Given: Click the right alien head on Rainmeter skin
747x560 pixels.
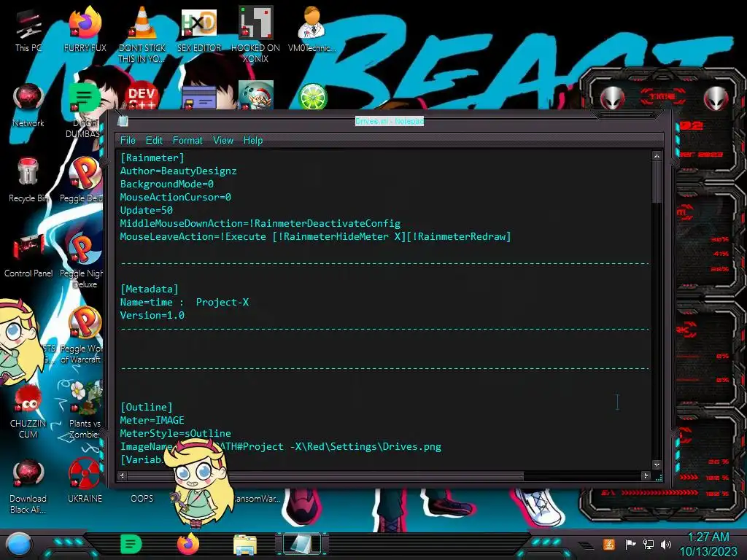Looking at the screenshot, I should click(x=716, y=98).
